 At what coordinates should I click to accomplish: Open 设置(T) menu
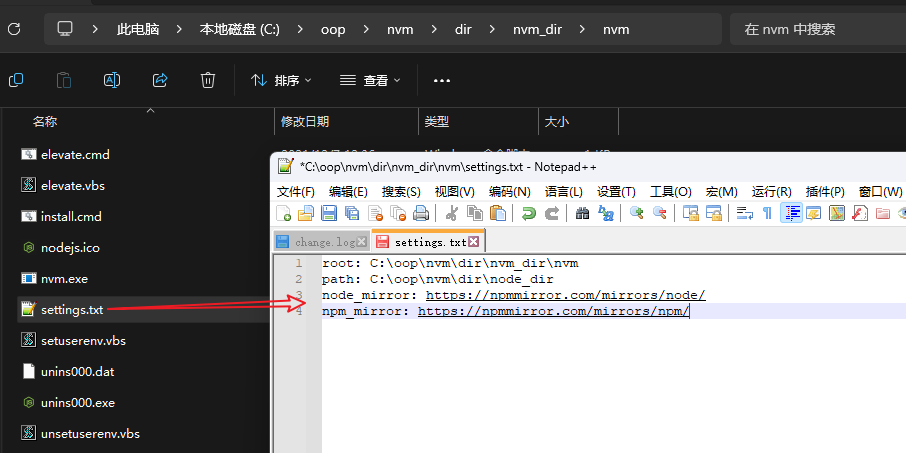pos(617,192)
